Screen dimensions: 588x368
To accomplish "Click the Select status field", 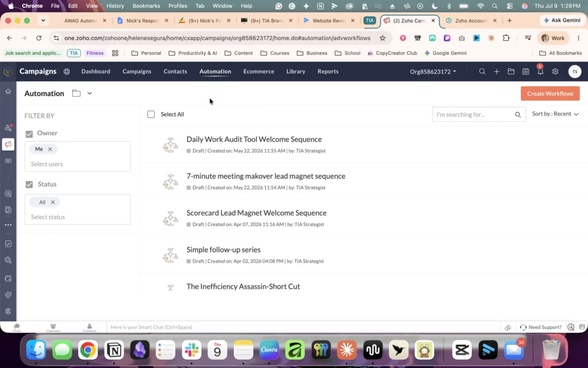I will tap(78, 217).
